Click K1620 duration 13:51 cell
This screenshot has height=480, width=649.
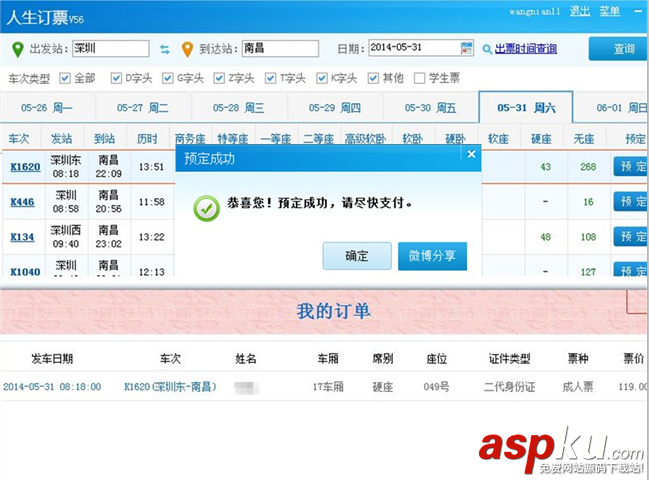click(151, 167)
